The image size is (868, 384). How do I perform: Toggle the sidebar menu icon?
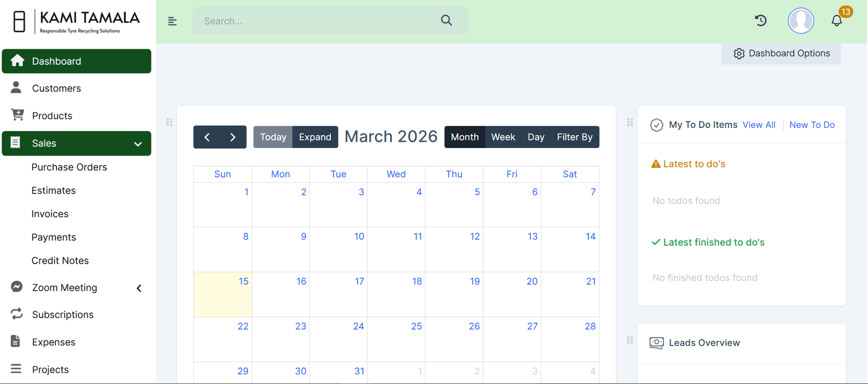173,21
